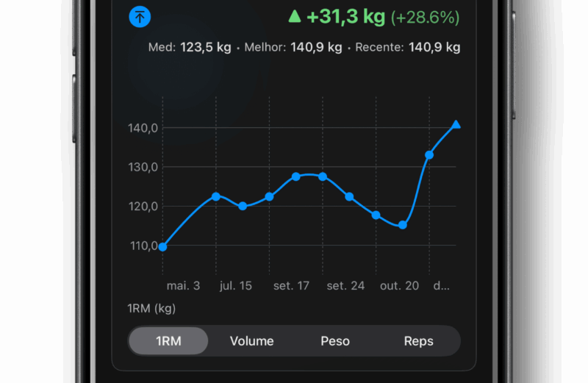Viewport: 588px width, 383px height.
Task: Tap the out. 20 date label
Action: point(399,286)
